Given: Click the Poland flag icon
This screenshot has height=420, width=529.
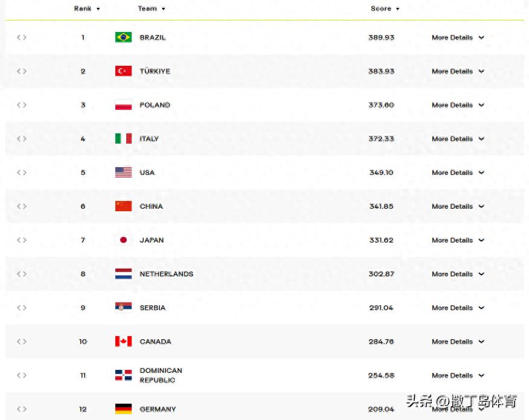Looking at the screenshot, I should coord(123,105).
